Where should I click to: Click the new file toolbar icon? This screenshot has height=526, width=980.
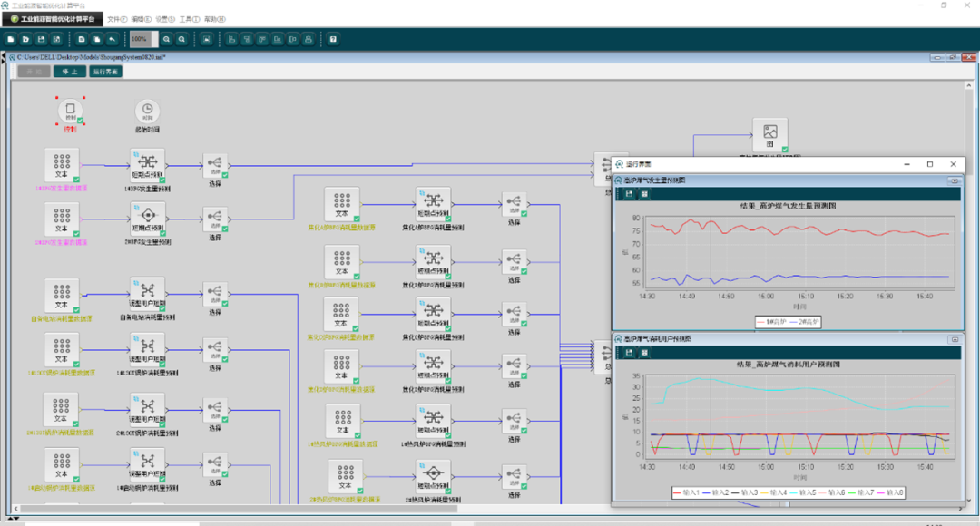tap(11, 40)
